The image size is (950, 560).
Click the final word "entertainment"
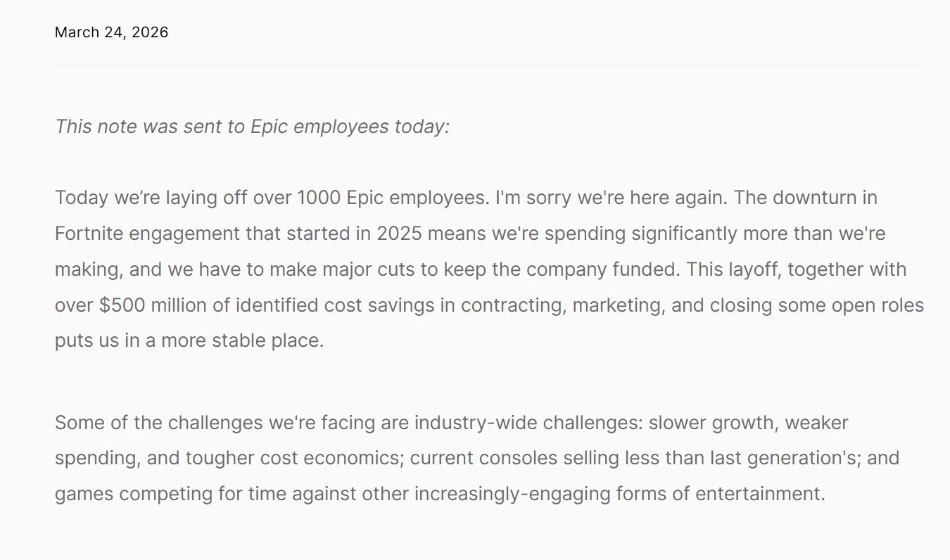pos(759,494)
